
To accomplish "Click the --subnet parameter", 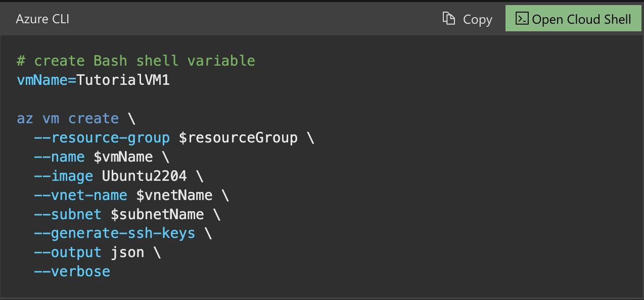I will point(68,214).
